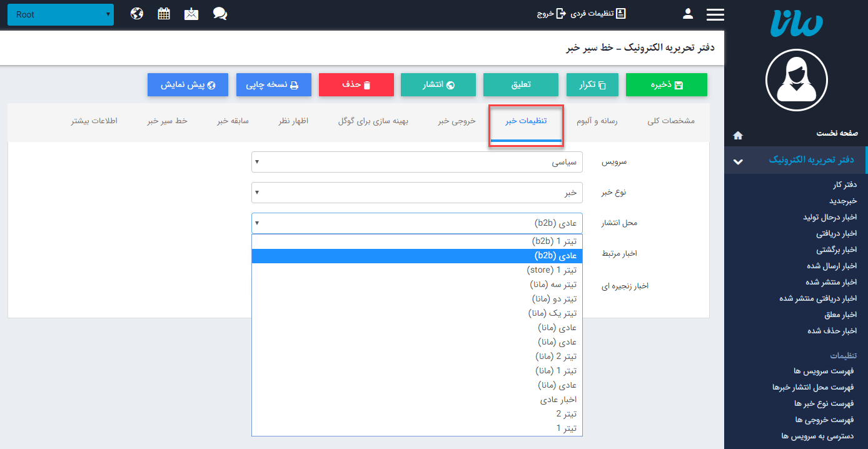Open the نوع خبر dropdown showing خبر
This screenshot has width=868, height=449.
pyautogui.click(x=417, y=192)
